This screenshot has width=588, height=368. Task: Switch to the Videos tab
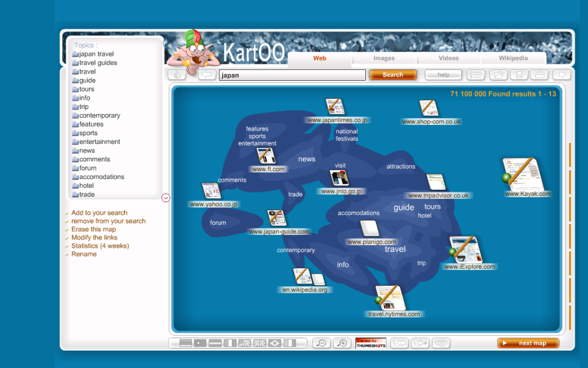click(x=449, y=58)
